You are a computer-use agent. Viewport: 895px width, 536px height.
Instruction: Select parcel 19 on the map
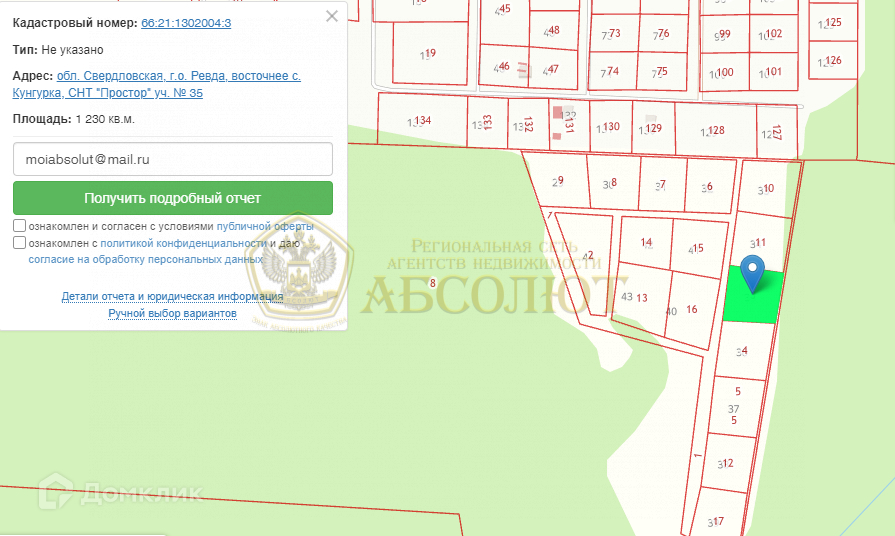click(x=429, y=54)
